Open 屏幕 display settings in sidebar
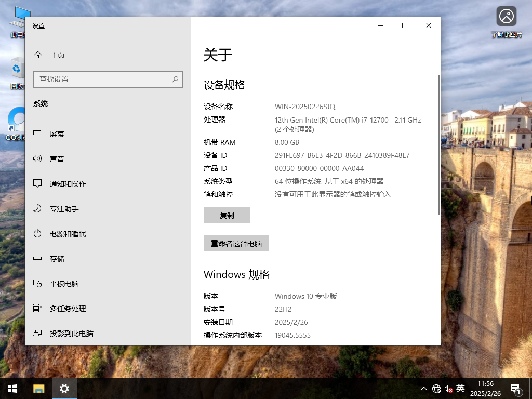This screenshot has height=399, width=532. pos(57,134)
